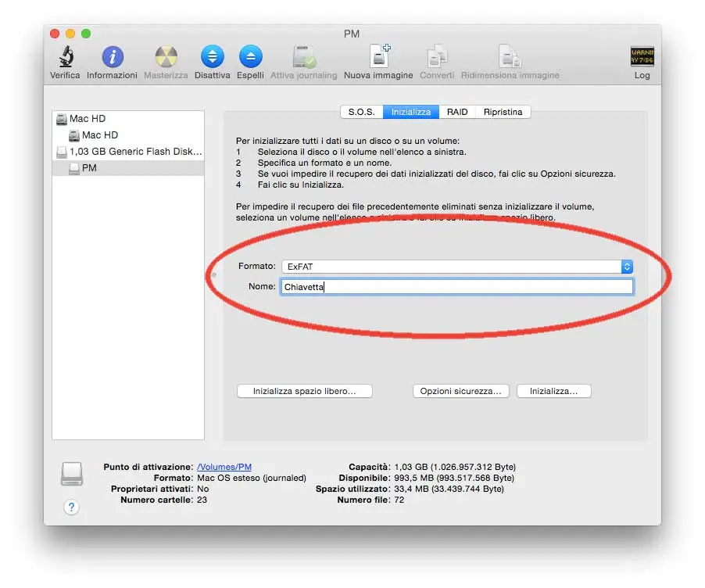This screenshot has width=705, height=588.
Task: Click the Spazio utilizzato value 33,4 MB
Action: pos(449,489)
